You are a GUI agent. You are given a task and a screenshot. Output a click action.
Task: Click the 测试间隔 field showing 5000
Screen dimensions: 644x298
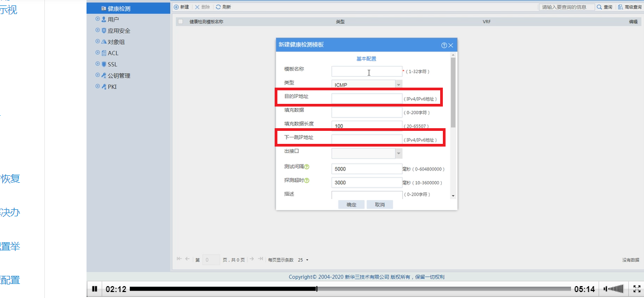pyautogui.click(x=367, y=169)
